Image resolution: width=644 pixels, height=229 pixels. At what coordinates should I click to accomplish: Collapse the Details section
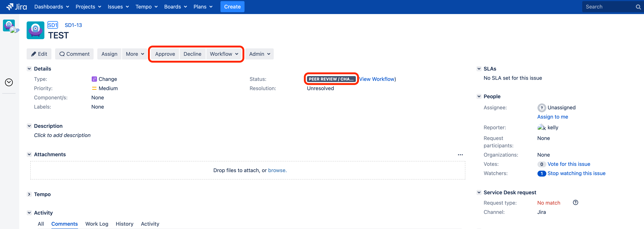pos(29,69)
